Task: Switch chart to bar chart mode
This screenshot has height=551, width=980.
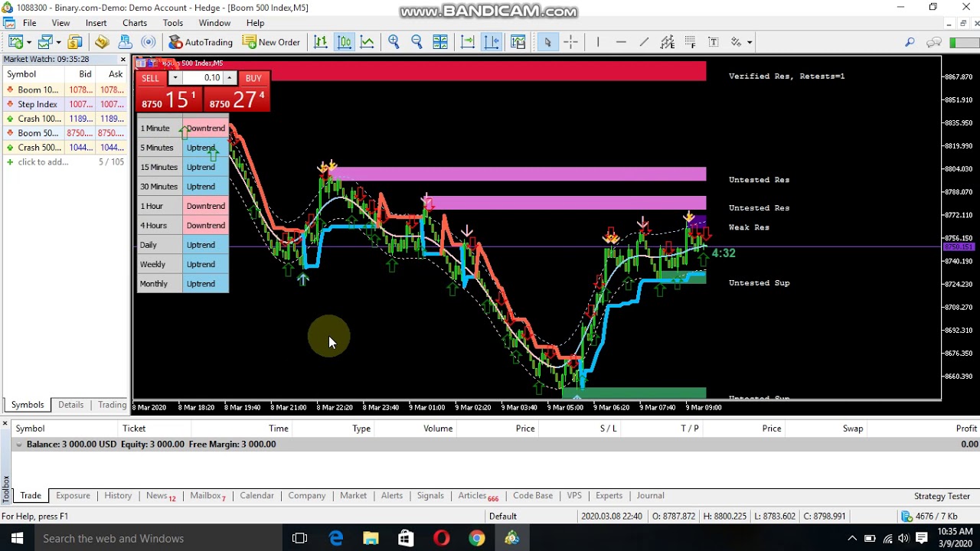Action: tap(320, 42)
